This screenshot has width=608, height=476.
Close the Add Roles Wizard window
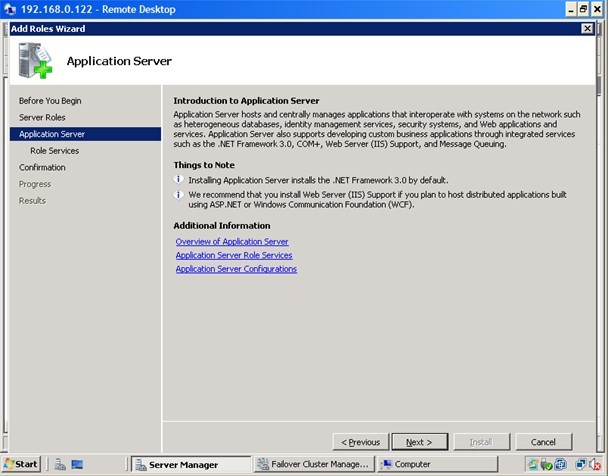tap(587, 28)
